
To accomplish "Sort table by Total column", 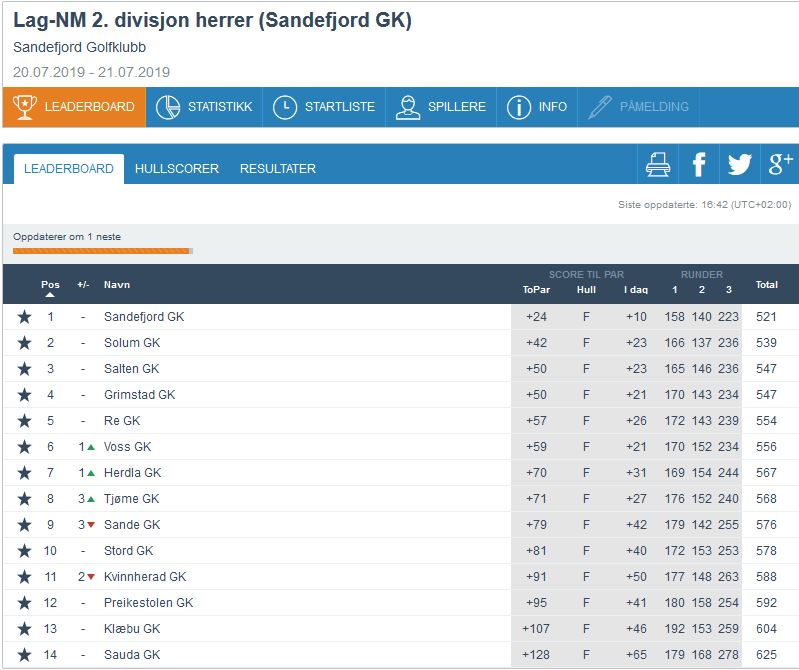I will [x=766, y=285].
